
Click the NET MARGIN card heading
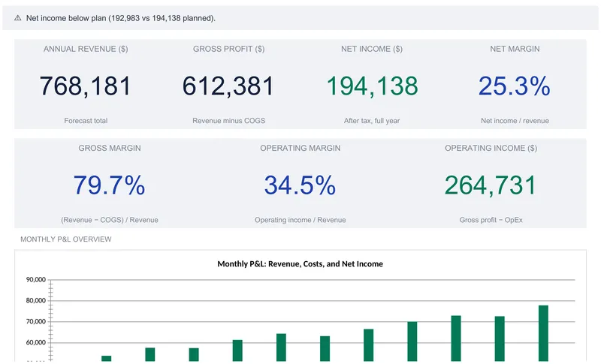coord(515,49)
